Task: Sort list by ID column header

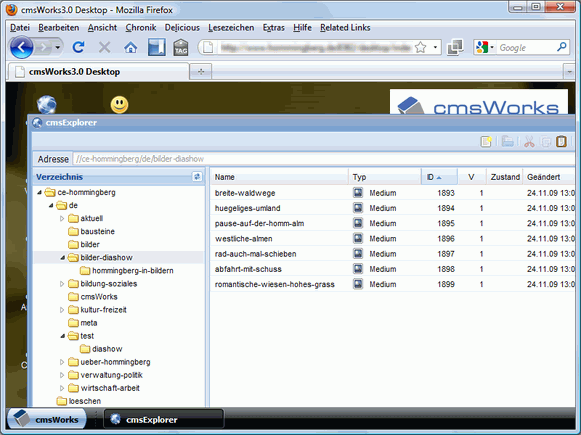Action: click(x=439, y=177)
